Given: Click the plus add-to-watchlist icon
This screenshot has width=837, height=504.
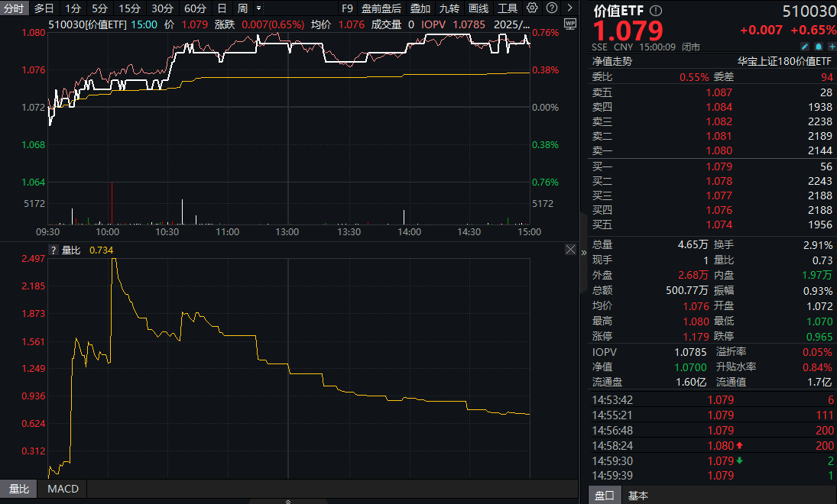Looking at the screenshot, I should tap(832, 47).
